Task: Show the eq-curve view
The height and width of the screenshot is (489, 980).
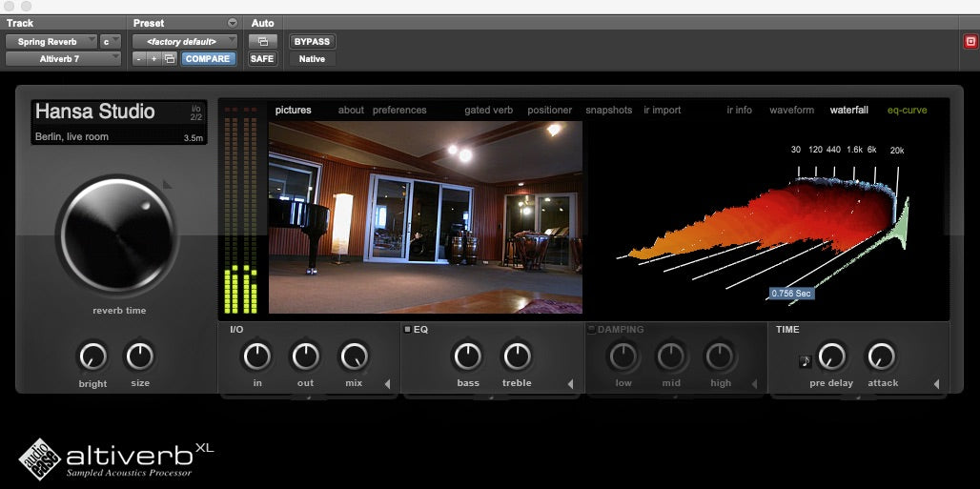Action: pyautogui.click(x=907, y=110)
